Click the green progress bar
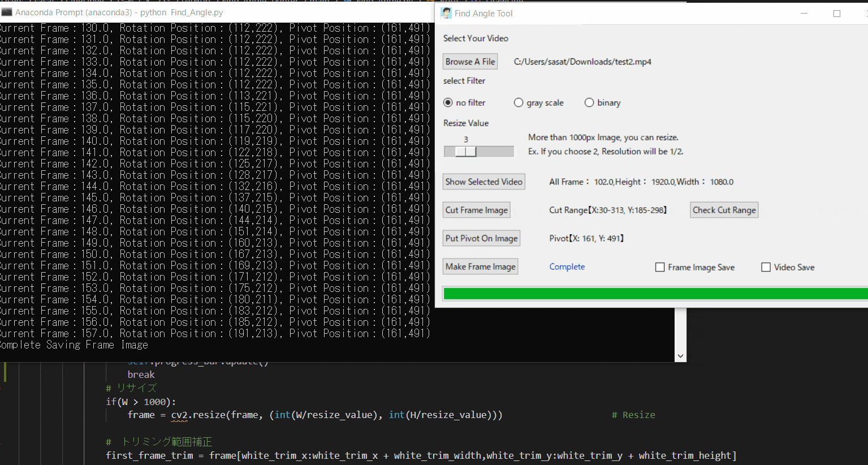Image resolution: width=868 pixels, height=465 pixels. click(655, 293)
